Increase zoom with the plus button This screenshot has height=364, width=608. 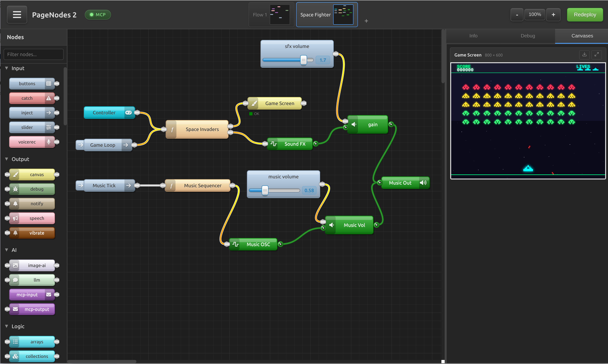pos(553,14)
